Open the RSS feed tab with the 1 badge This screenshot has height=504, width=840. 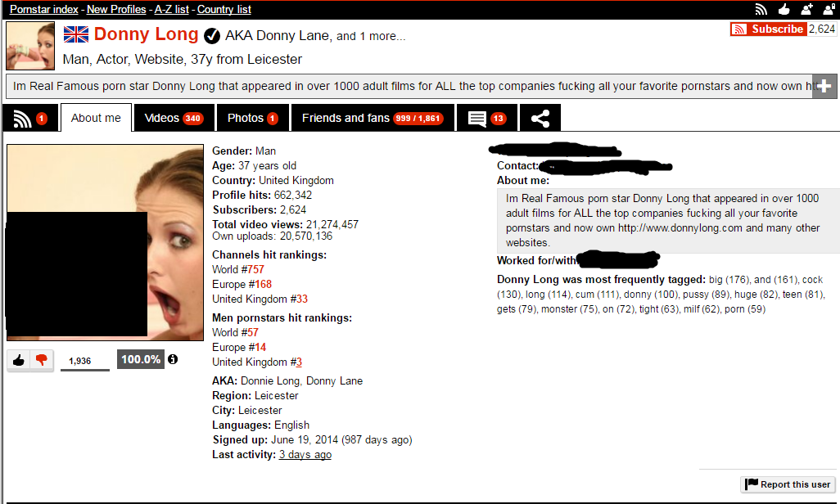(x=30, y=118)
